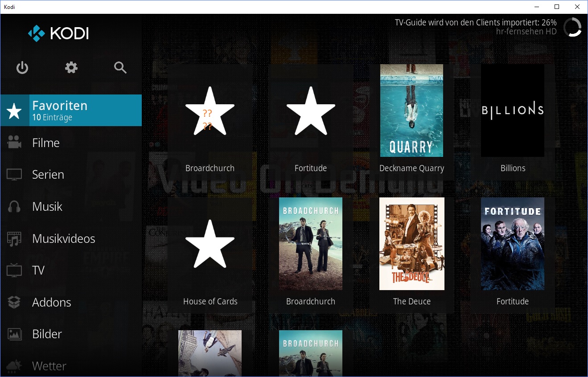588x377 pixels.
Task: Open settings via the gear icon
Action: 71,68
